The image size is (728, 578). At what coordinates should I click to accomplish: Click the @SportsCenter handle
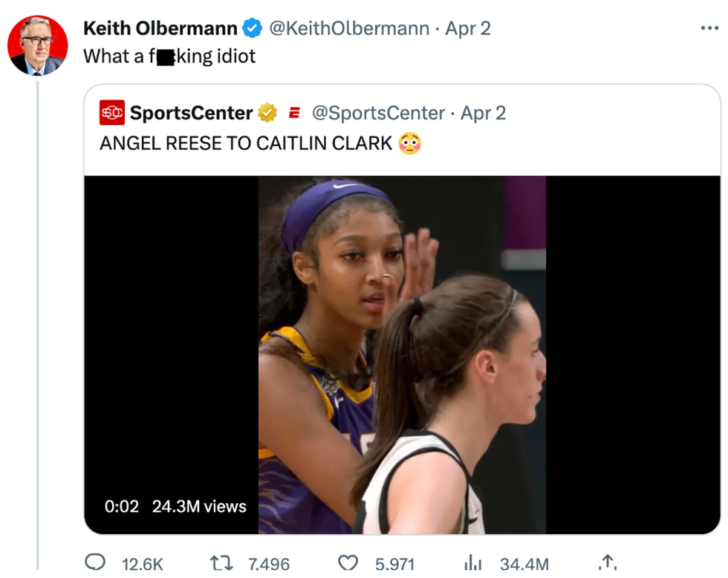tap(378, 113)
